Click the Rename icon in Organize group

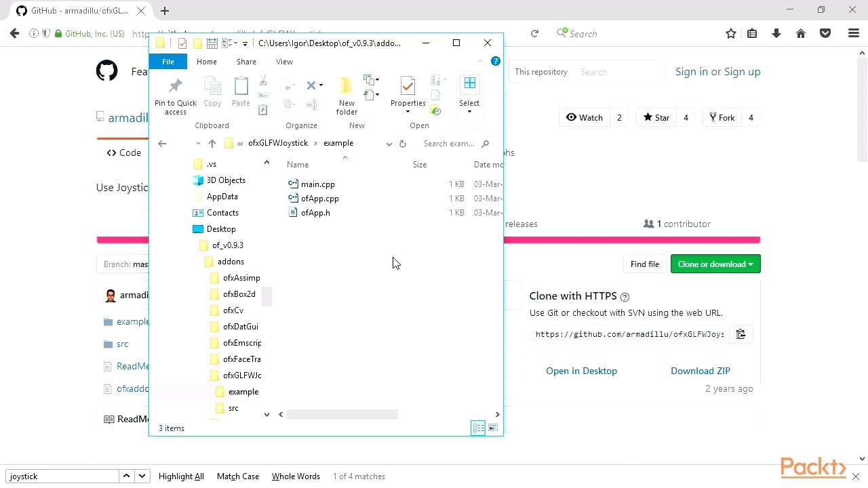click(311, 104)
